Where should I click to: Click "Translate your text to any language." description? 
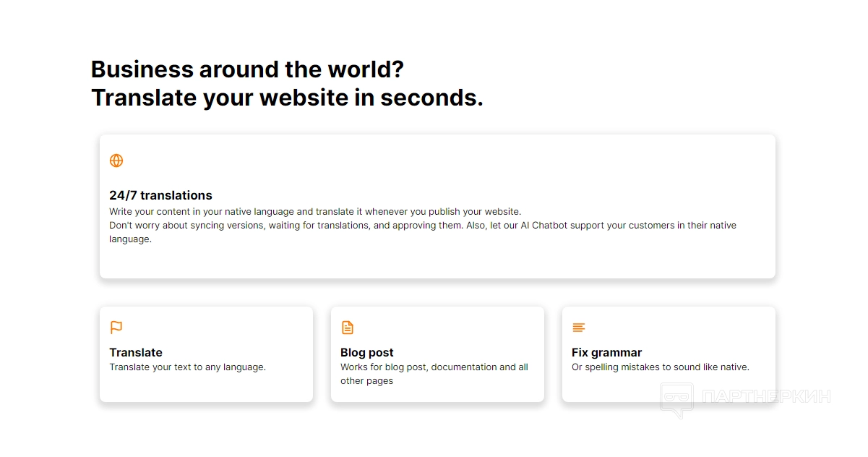click(188, 367)
